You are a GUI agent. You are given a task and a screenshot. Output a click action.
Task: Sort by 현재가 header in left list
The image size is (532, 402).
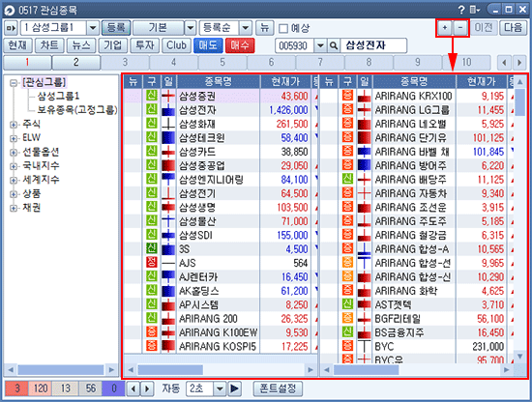pyautogui.click(x=285, y=81)
